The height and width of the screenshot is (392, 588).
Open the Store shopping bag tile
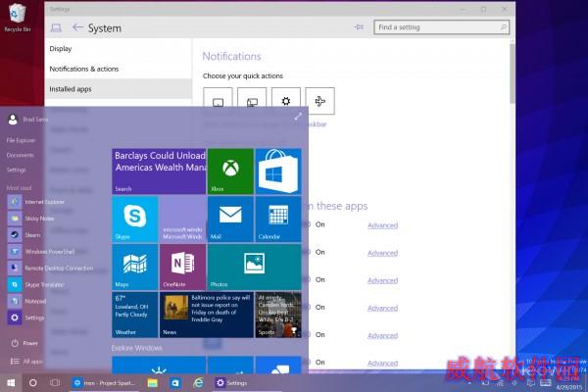click(278, 171)
